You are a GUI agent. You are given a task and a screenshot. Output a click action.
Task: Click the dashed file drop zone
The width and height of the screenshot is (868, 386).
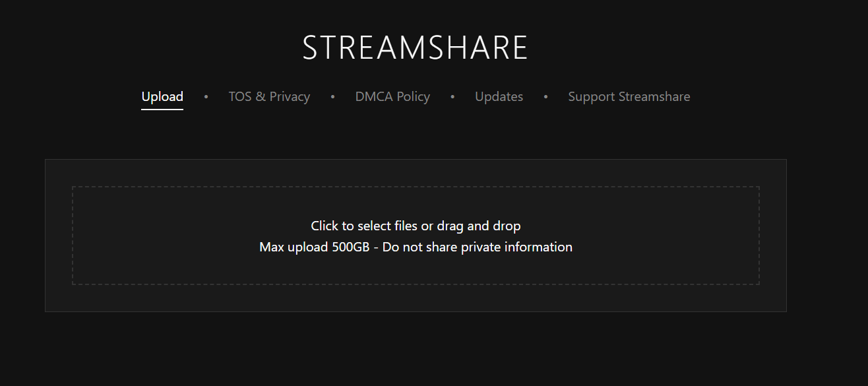[x=416, y=236]
